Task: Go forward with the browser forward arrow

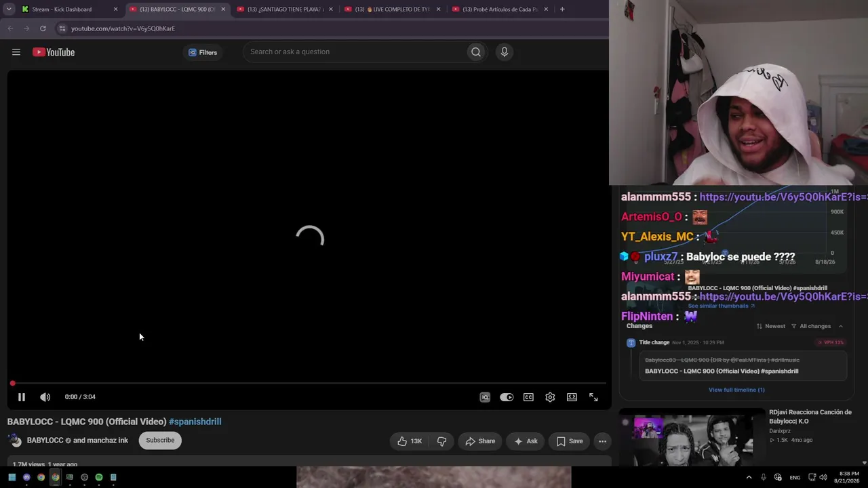Action: pyautogui.click(x=26, y=28)
